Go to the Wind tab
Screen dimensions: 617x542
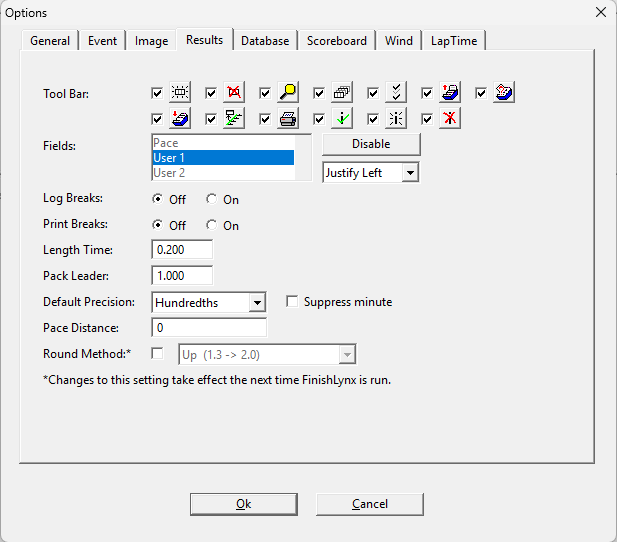399,41
